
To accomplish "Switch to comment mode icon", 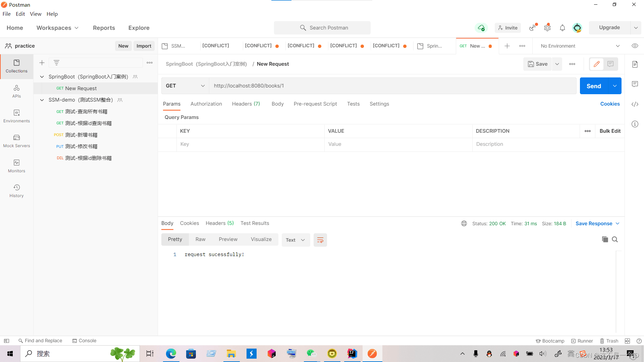I will click(610, 64).
